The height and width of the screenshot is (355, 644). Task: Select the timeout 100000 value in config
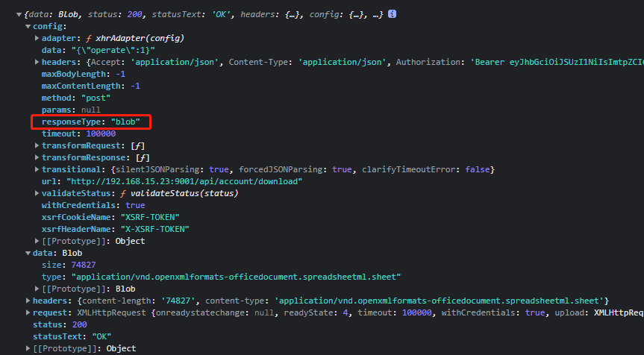pyautogui.click(x=101, y=133)
